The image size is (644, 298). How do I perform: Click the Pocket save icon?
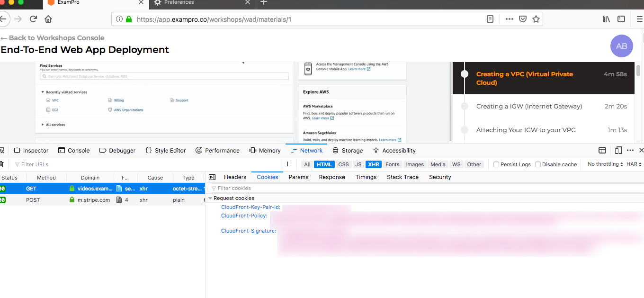click(x=523, y=19)
